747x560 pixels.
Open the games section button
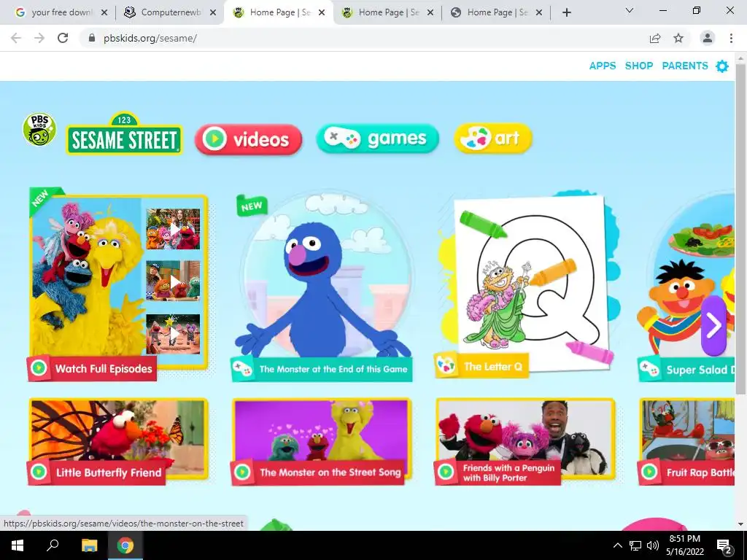coord(377,138)
